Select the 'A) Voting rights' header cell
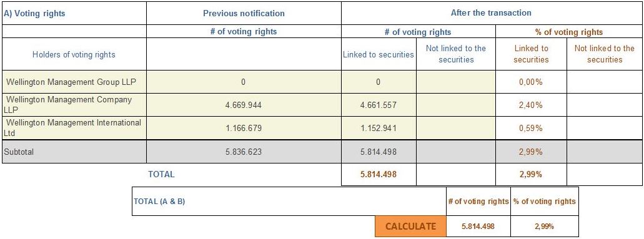 74,13
